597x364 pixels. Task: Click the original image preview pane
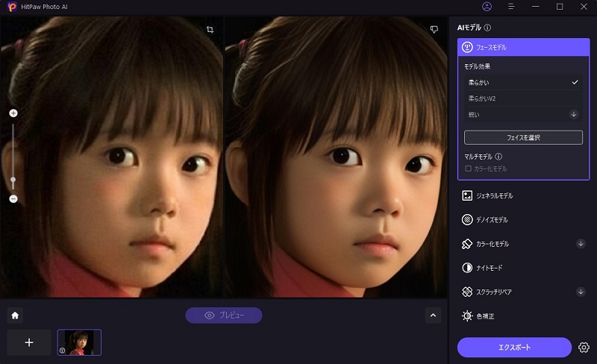(111, 157)
